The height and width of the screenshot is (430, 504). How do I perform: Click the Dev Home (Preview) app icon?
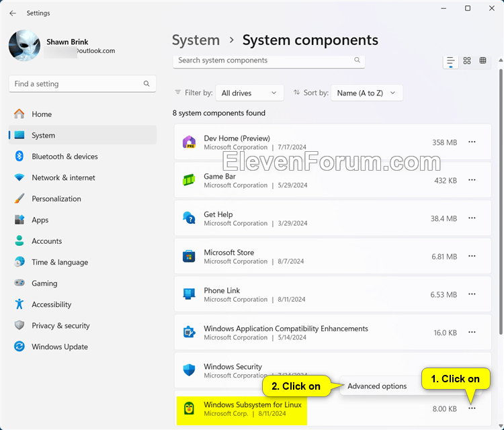click(x=189, y=142)
